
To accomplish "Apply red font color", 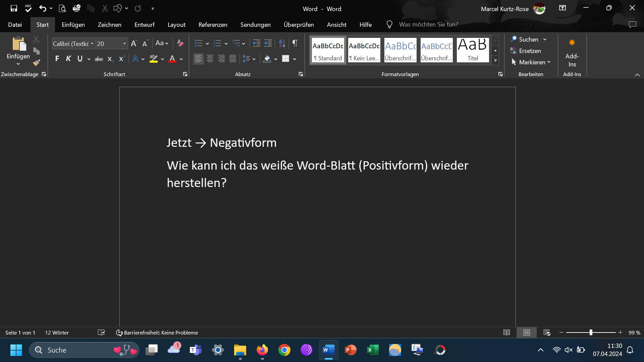I will 172,59.
